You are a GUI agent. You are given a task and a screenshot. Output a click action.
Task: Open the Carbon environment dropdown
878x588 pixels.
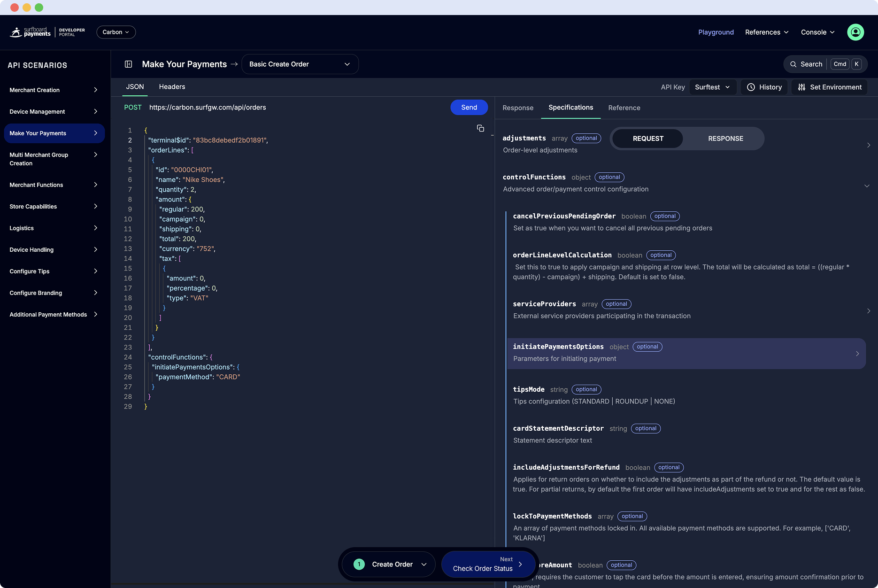116,32
